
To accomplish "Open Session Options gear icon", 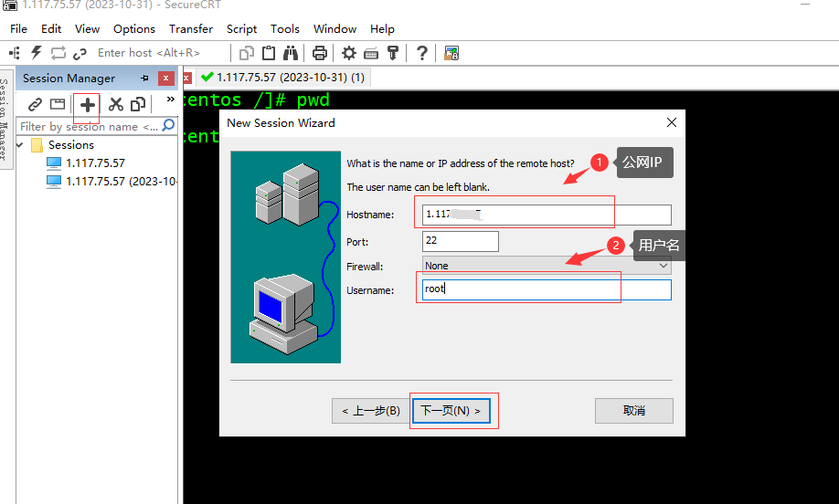I will (x=349, y=53).
